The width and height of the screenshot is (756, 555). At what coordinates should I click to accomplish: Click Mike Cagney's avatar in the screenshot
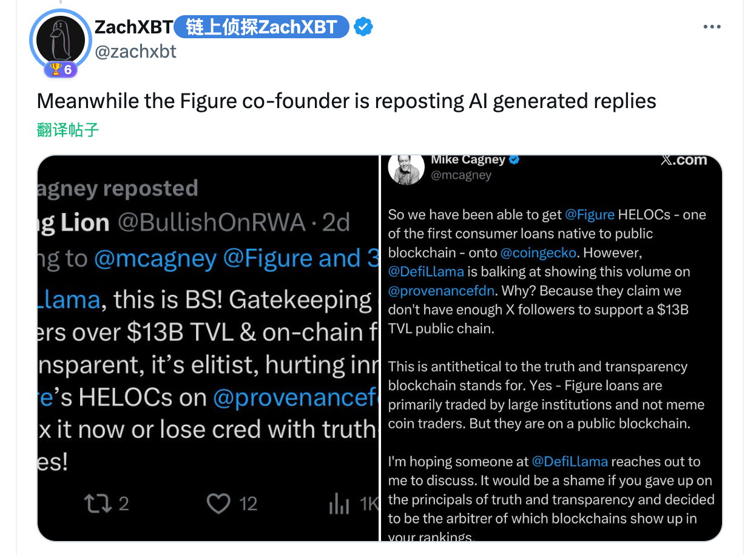(x=406, y=168)
